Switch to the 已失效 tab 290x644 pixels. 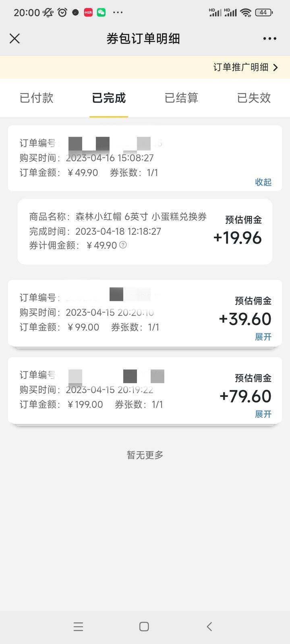(x=254, y=98)
